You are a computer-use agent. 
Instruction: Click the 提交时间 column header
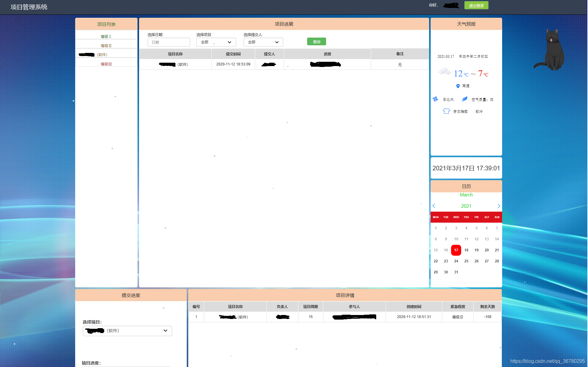[x=233, y=54]
